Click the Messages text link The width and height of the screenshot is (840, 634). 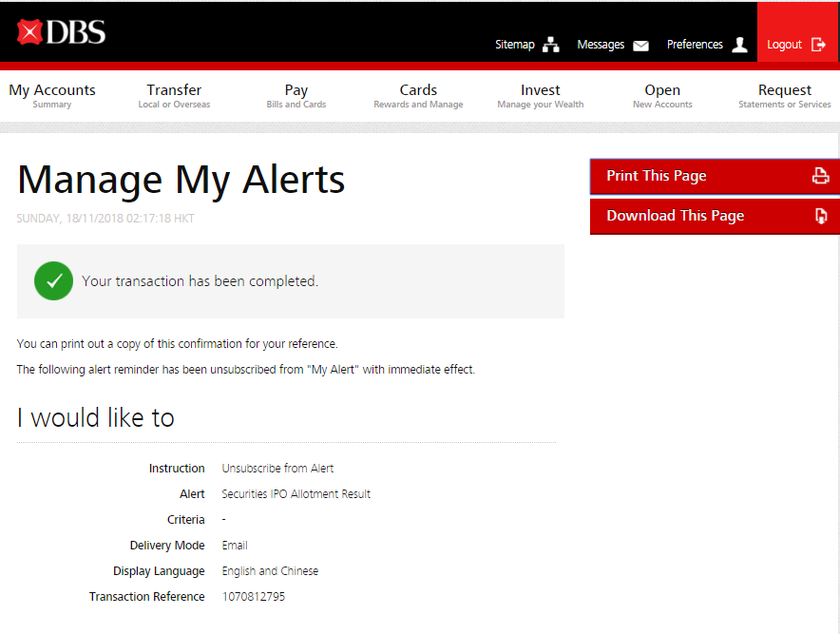point(601,45)
